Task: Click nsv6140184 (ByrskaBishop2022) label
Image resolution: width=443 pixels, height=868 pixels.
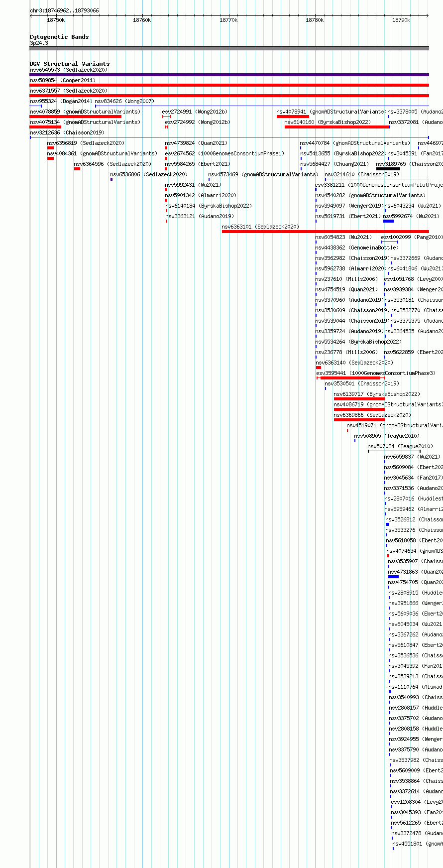Action: (209, 206)
